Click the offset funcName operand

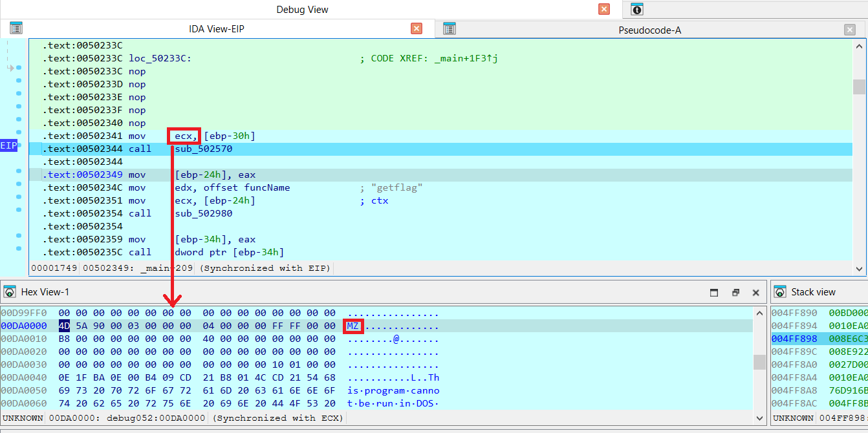[x=246, y=187]
